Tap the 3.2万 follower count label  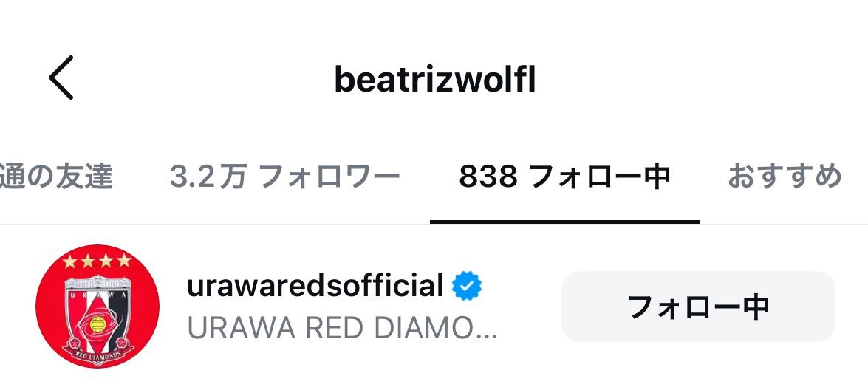click(208, 177)
